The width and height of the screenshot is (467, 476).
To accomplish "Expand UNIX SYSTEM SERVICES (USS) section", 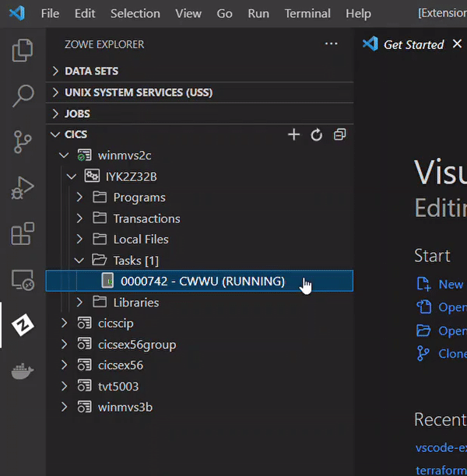I will point(55,92).
